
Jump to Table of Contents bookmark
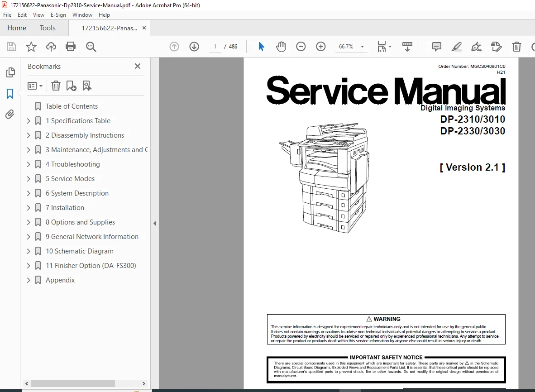(x=72, y=106)
